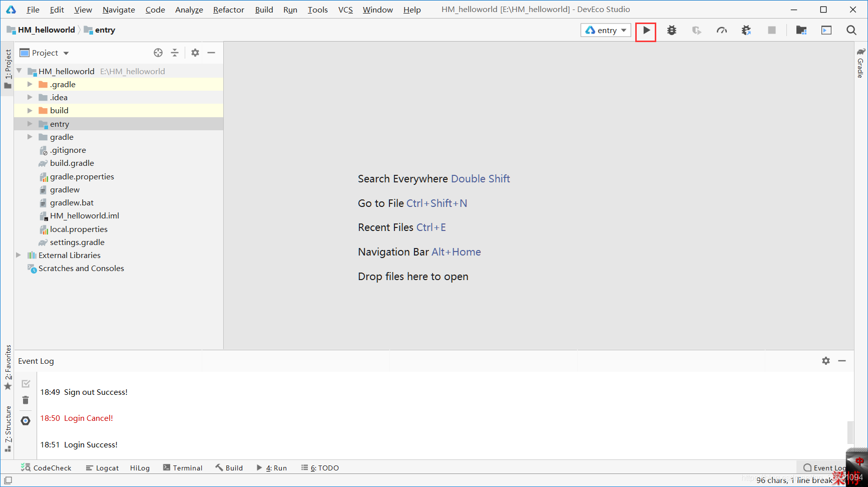Click the entry breadcrumb in navigation bar
Viewport: 868px width, 487px height.
pyautogui.click(x=100, y=30)
